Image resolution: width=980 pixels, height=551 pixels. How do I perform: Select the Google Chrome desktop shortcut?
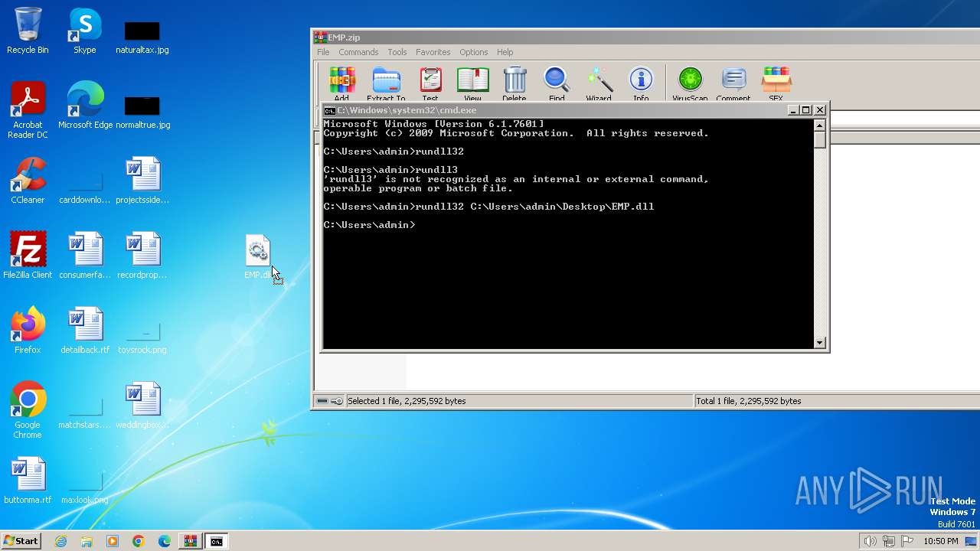click(28, 411)
